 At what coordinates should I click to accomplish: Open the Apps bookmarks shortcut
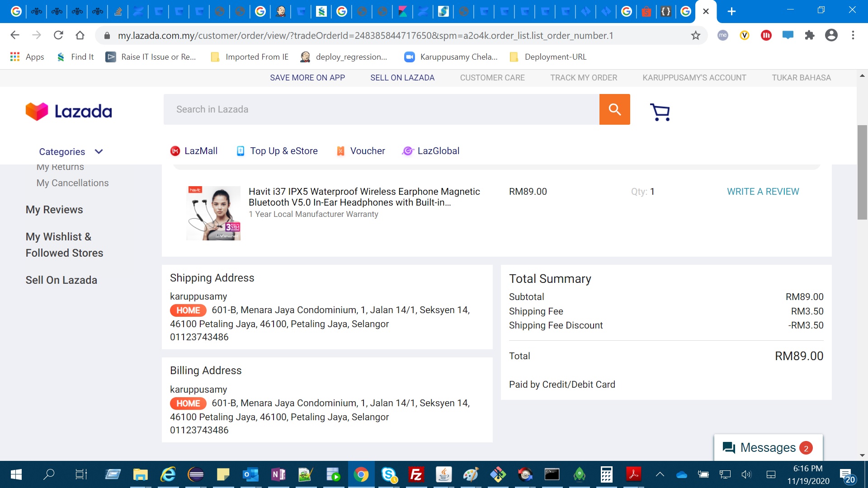tap(27, 56)
